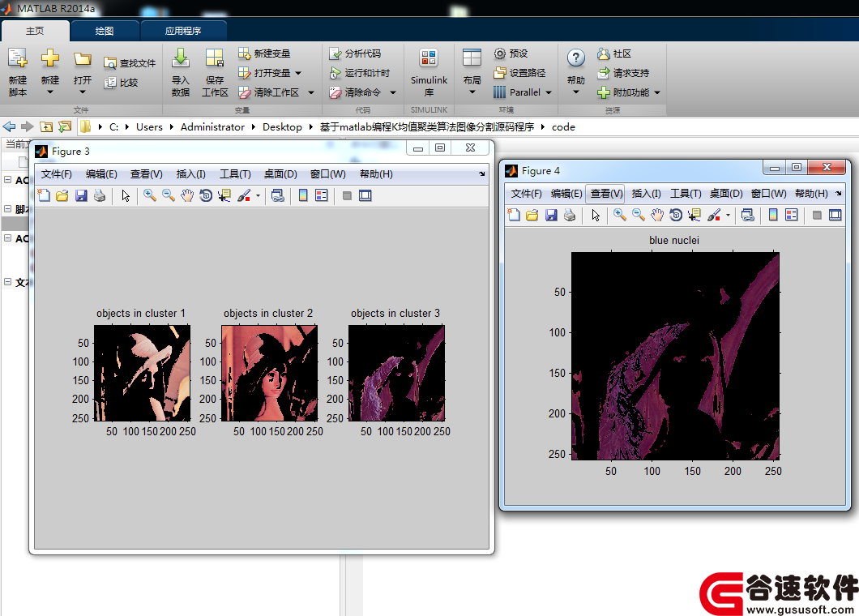
Task: Open Insert (插入) menu in Figure 4
Action: pyautogui.click(x=646, y=194)
